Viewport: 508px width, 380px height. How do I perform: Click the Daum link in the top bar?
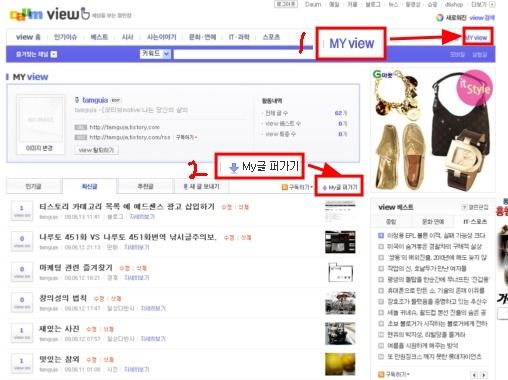313,4
